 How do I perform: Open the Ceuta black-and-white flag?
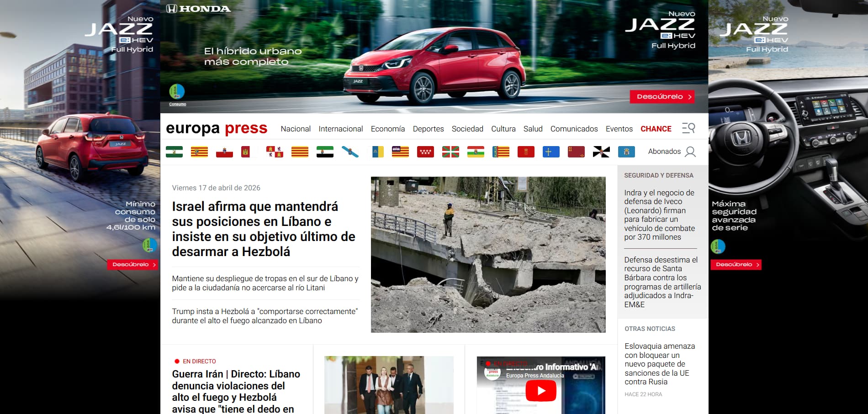pos(601,152)
